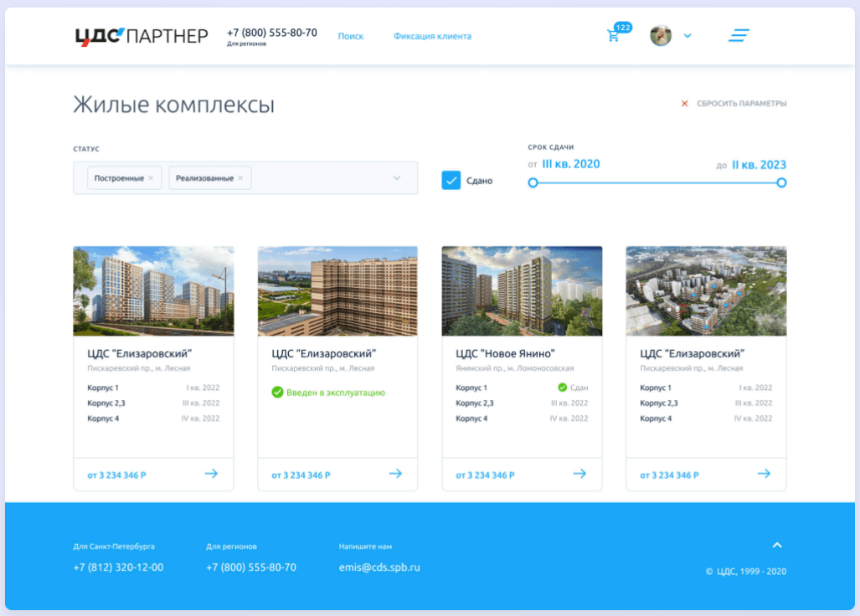Click Корпус 4 row in Новое Янино card
Viewport: 860px width, 616px height.
[523, 418]
